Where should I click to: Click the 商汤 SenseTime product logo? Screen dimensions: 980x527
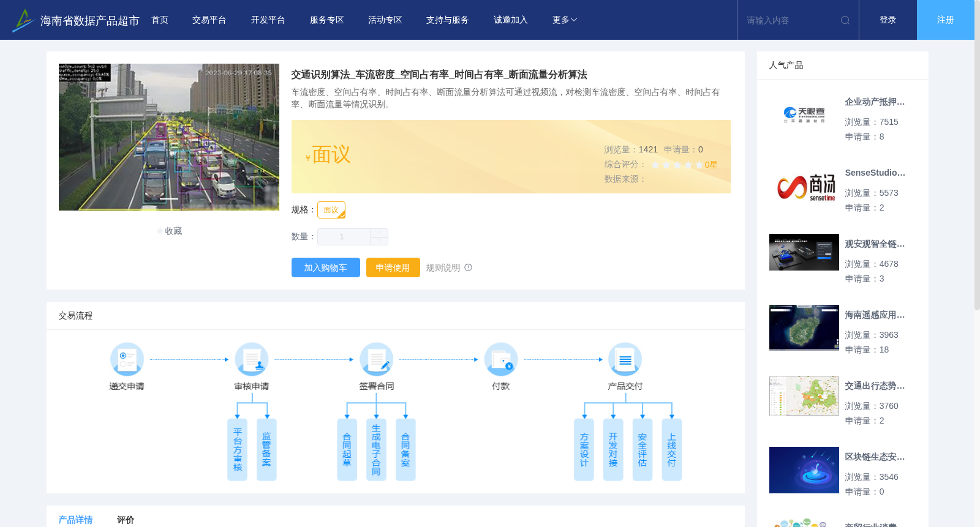tap(806, 187)
